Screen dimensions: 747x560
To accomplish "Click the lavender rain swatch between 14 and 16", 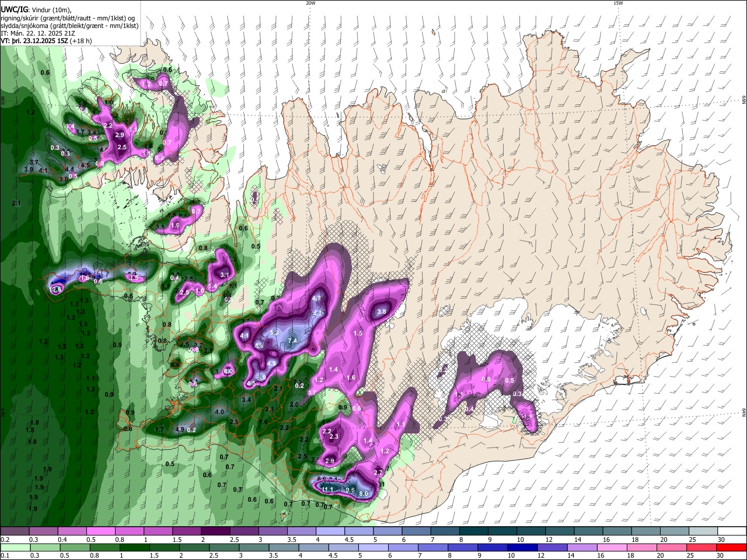I will (581, 547).
